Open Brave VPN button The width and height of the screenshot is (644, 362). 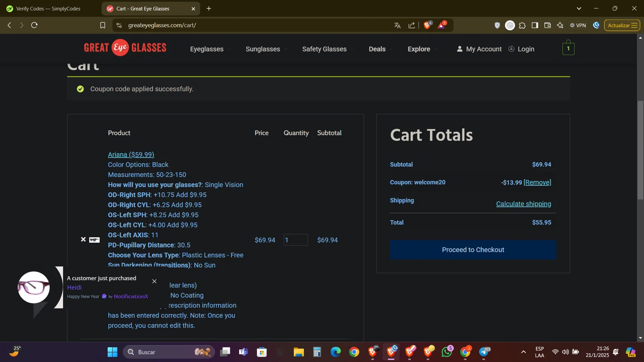(578, 25)
